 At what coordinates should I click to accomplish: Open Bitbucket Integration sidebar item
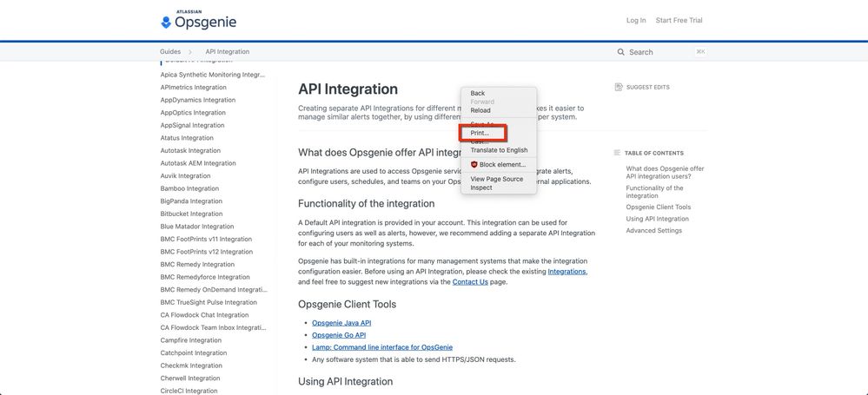click(x=191, y=214)
